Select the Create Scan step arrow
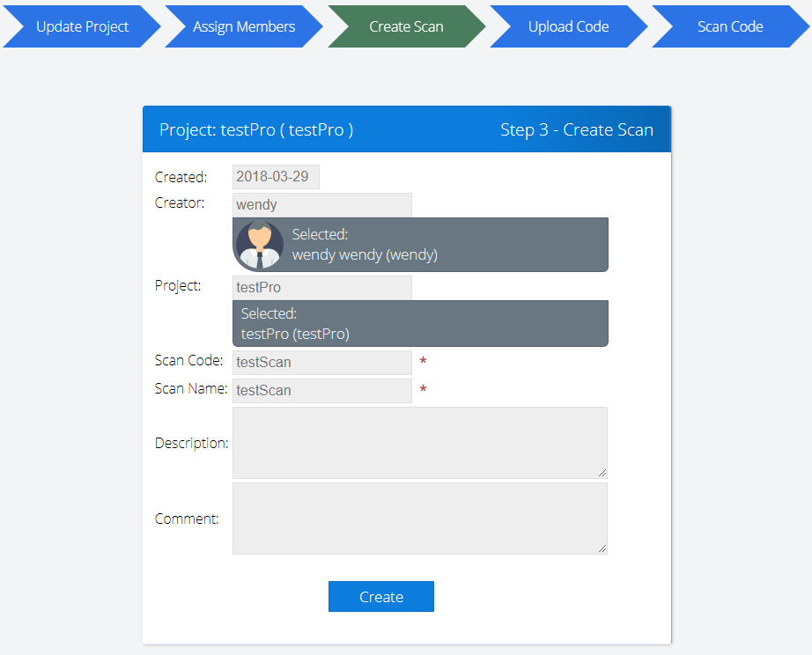This screenshot has width=812, height=655. point(407,26)
